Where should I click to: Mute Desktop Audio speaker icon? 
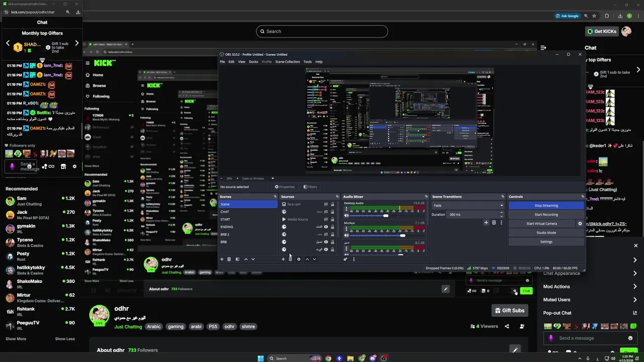[346, 216]
